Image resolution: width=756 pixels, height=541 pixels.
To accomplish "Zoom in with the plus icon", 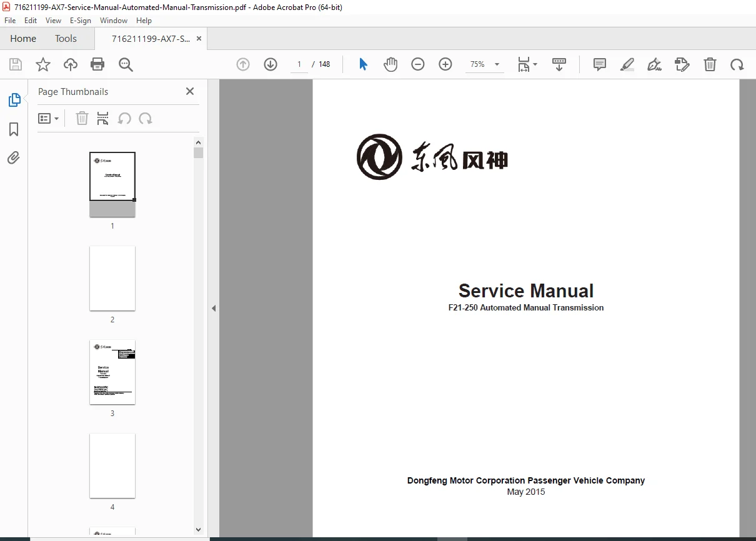I will pos(445,64).
